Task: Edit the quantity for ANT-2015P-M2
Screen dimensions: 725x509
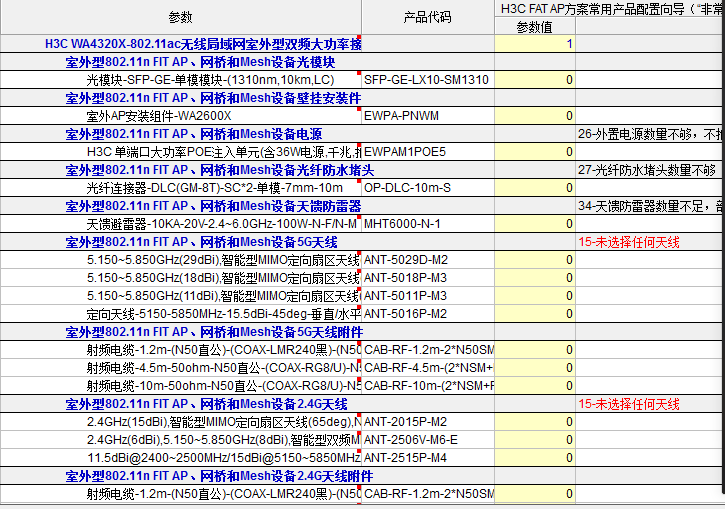Action: [x=535, y=423]
